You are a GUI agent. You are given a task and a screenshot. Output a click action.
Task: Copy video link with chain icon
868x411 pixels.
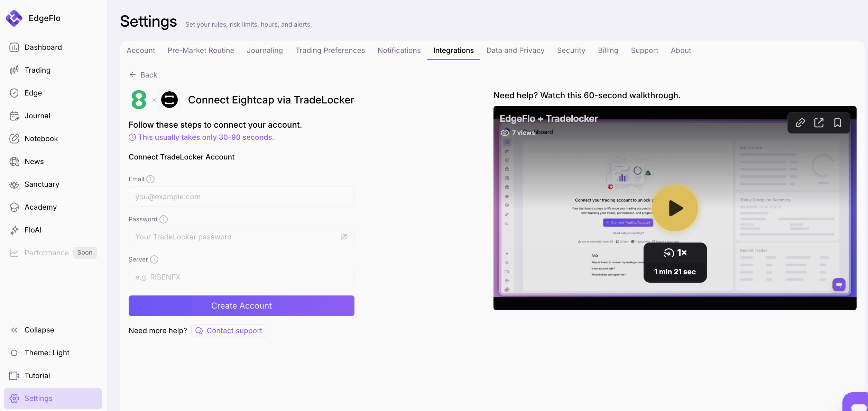[x=800, y=123]
